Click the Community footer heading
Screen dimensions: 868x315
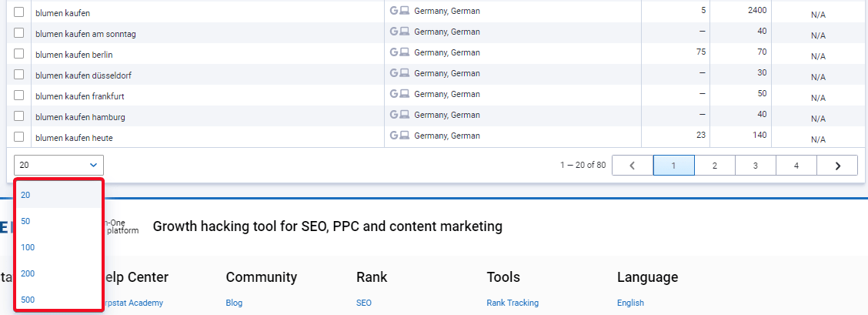point(262,276)
